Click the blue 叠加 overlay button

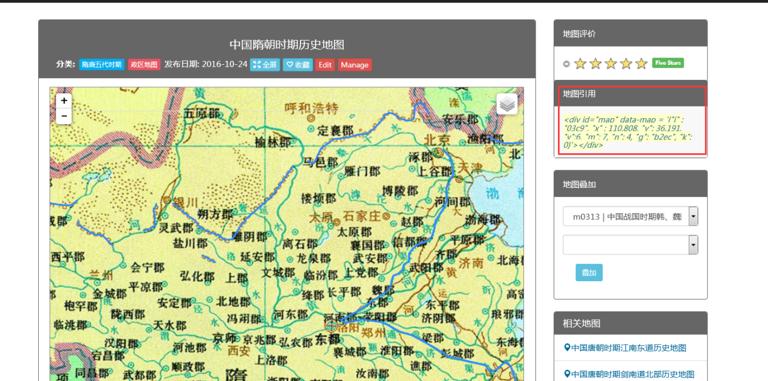click(589, 272)
